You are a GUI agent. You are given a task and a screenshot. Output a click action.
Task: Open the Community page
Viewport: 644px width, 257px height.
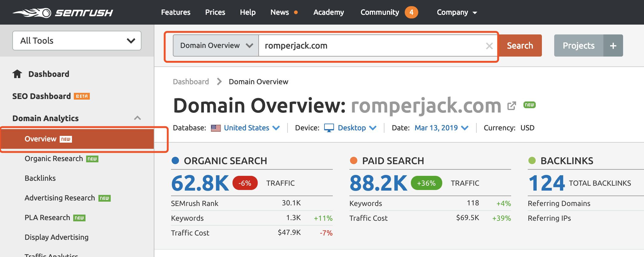[x=380, y=12]
